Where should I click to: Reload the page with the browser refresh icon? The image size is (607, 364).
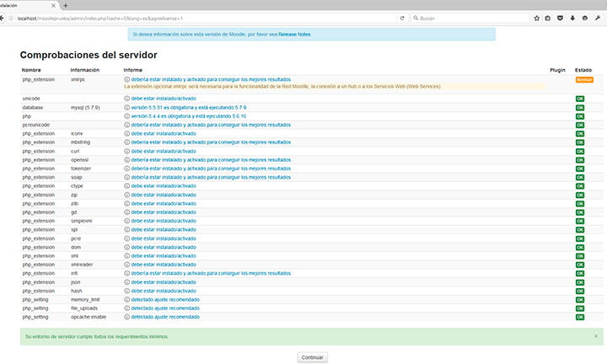point(402,18)
